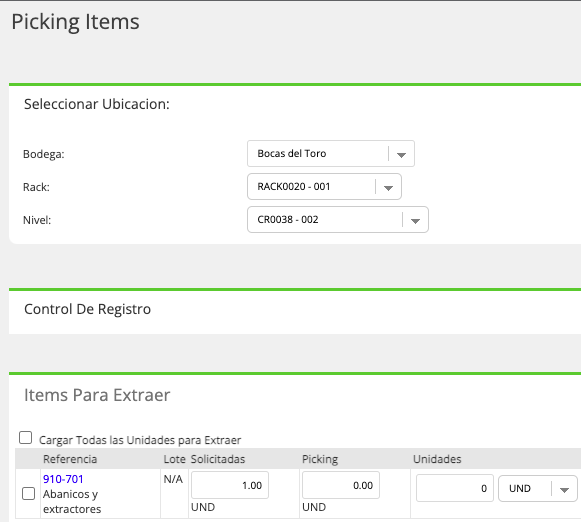Click the Solicitadas field showing 1.00

tap(230, 485)
